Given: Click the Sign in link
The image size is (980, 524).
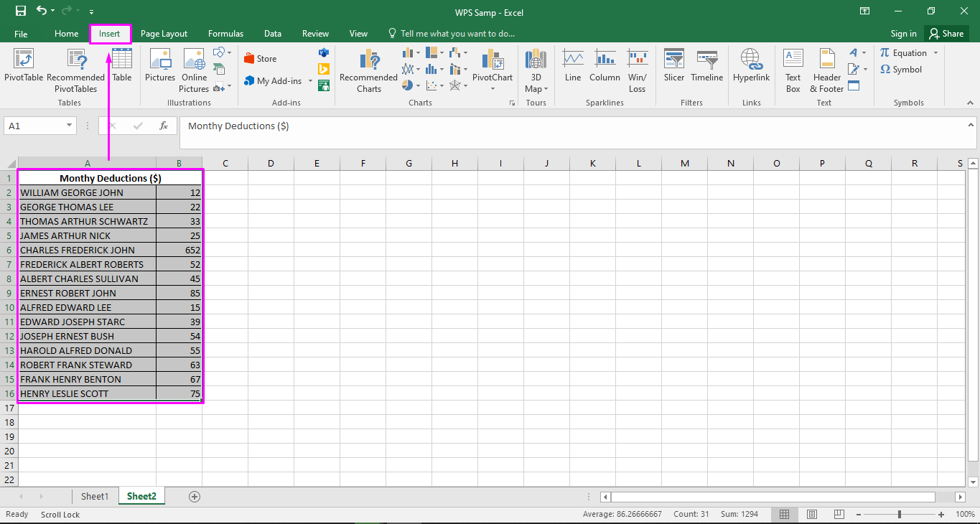Looking at the screenshot, I should (902, 33).
